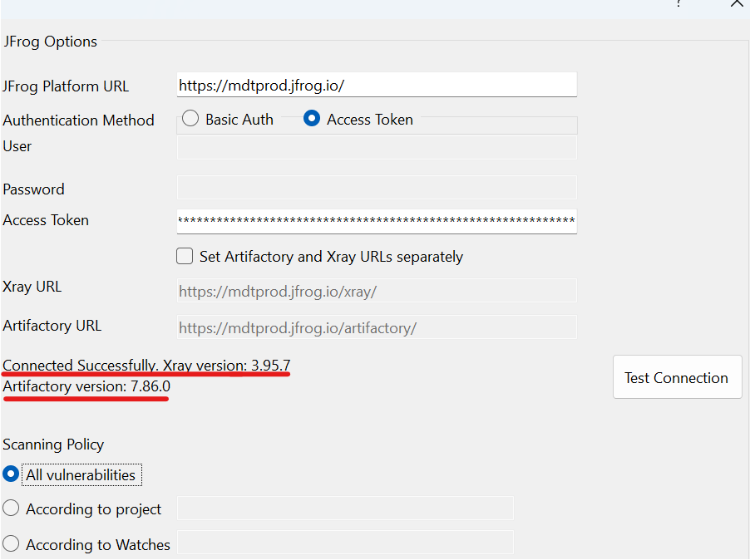Click the Password input field
This screenshot has height=560, width=750.
click(x=377, y=187)
